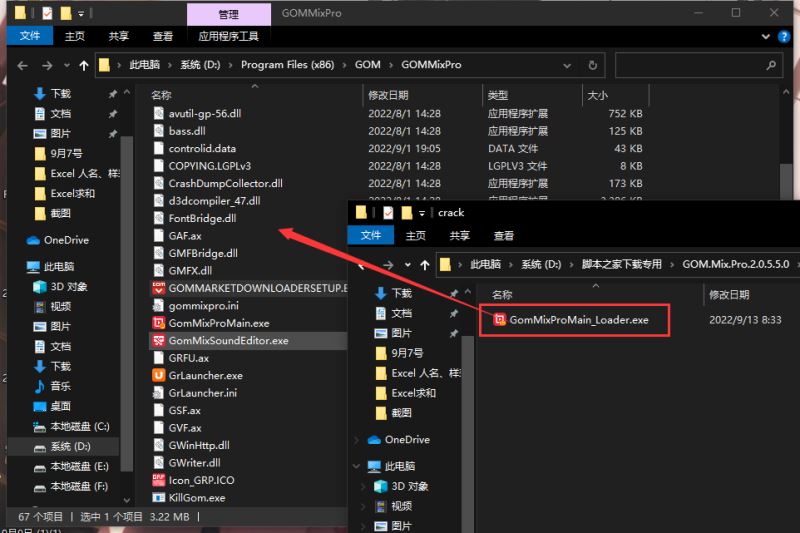Open 下载 quick access in crack window
Screen dimensions: 800x533
(x=393, y=293)
